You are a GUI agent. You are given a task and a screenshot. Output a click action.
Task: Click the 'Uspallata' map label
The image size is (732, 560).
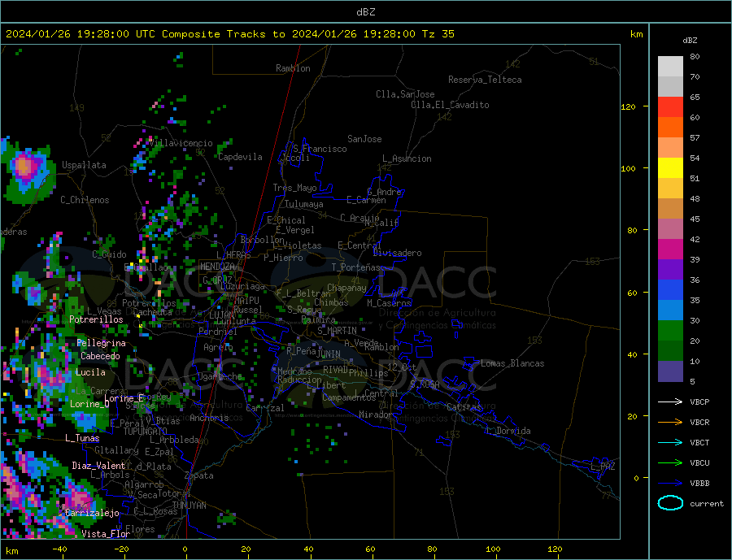(x=84, y=165)
